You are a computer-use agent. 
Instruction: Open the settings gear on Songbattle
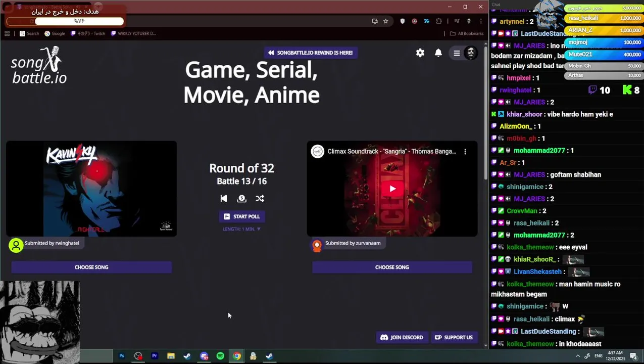pyautogui.click(x=420, y=53)
